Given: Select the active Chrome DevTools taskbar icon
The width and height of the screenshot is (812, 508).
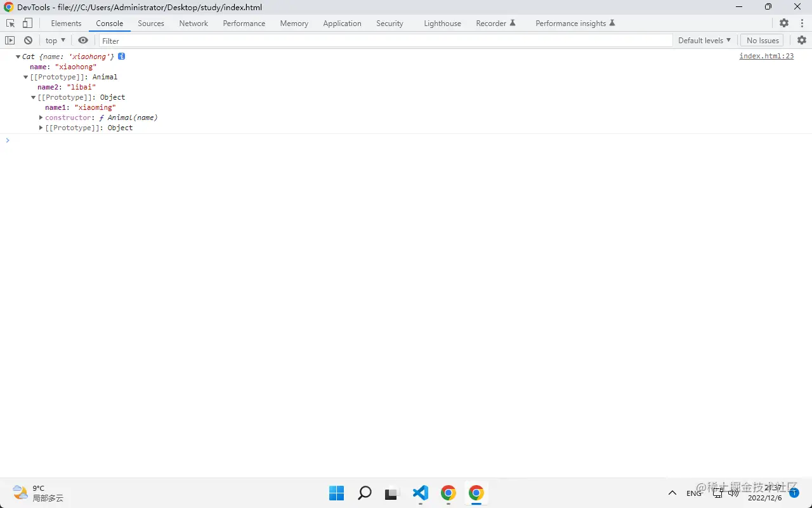Looking at the screenshot, I should [x=476, y=493].
